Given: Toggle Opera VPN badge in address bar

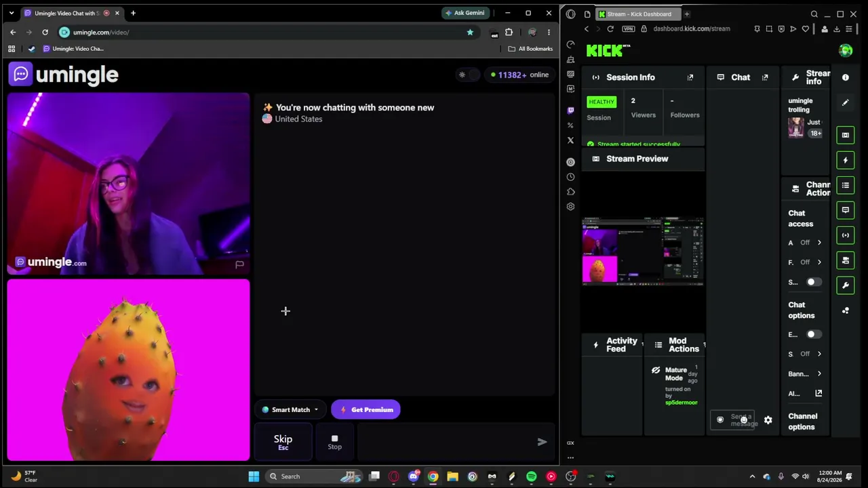Looking at the screenshot, I should pyautogui.click(x=629, y=28).
